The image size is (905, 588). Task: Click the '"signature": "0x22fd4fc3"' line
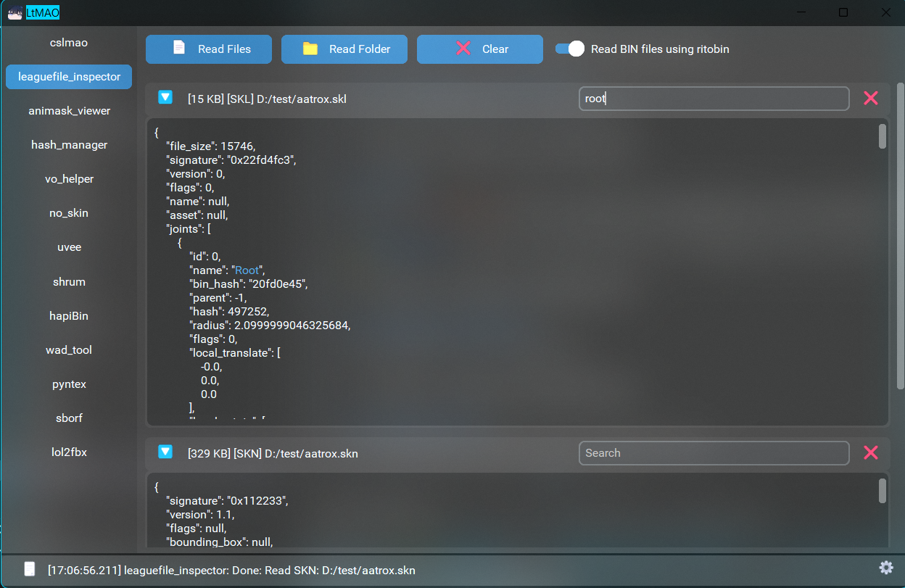[x=231, y=160]
